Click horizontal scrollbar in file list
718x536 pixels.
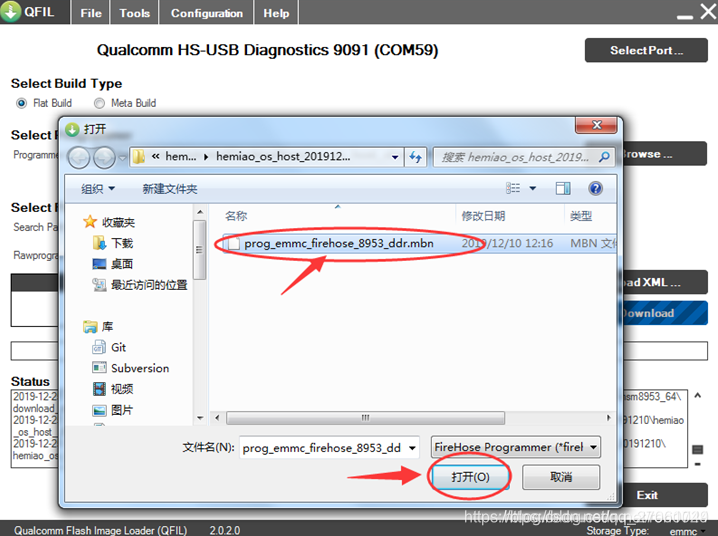365,418
